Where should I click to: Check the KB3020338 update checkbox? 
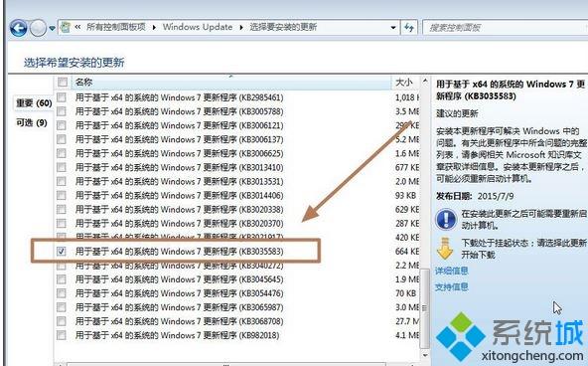[x=62, y=209]
